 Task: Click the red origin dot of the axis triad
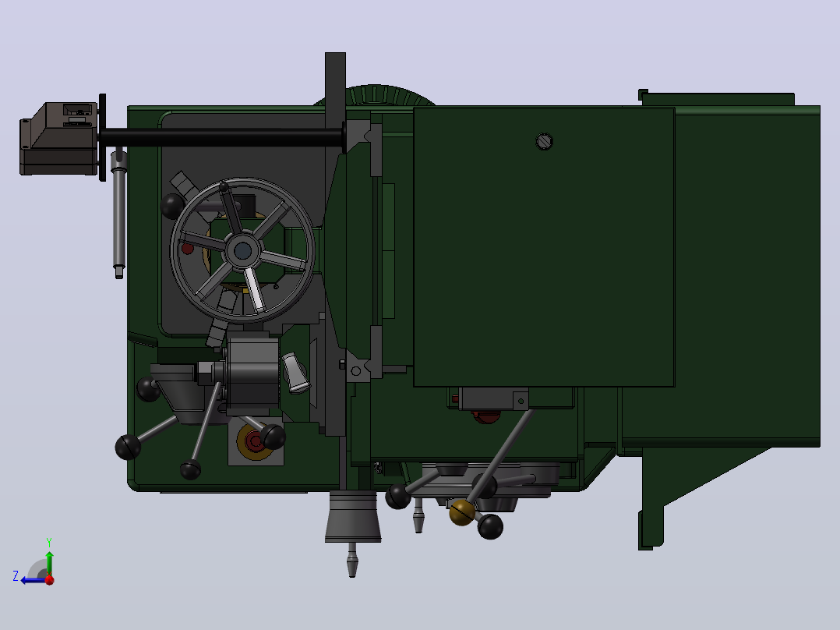(x=49, y=580)
